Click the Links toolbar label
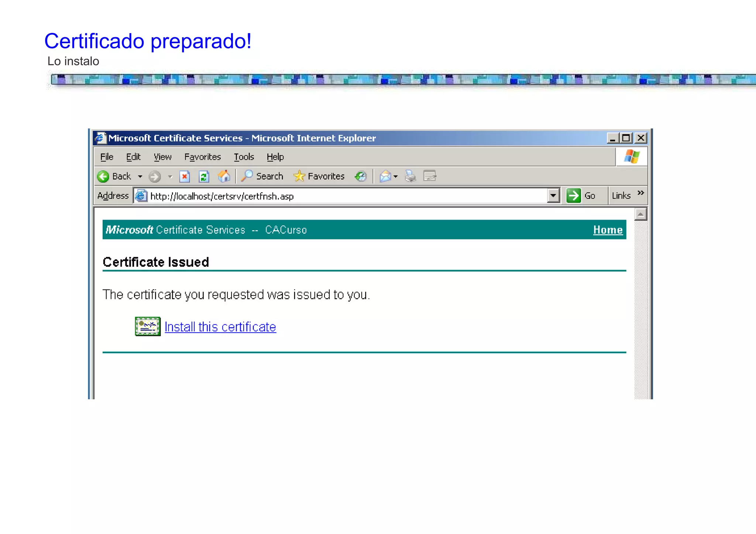 click(x=621, y=196)
